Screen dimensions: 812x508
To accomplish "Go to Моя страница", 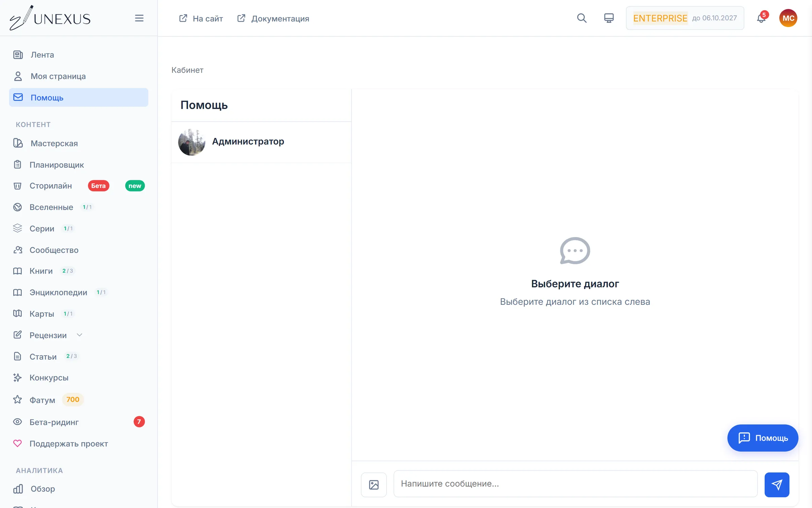I will tap(78, 76).
